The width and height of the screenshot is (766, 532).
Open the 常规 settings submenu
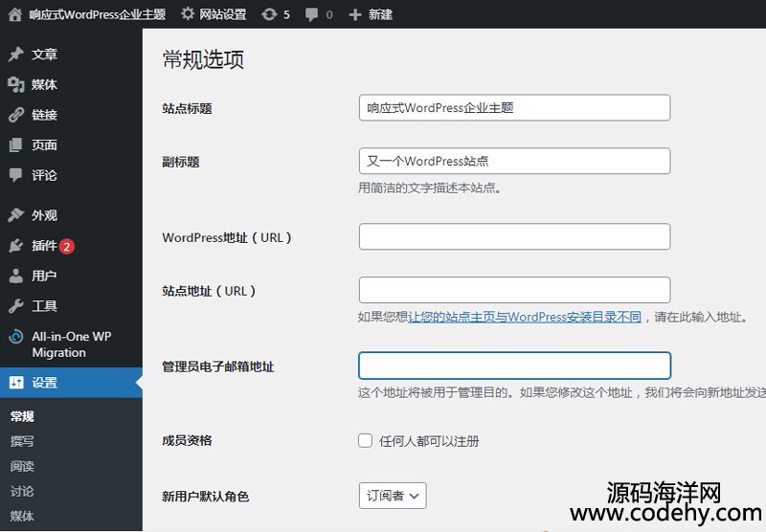click(x=22, y=416)
